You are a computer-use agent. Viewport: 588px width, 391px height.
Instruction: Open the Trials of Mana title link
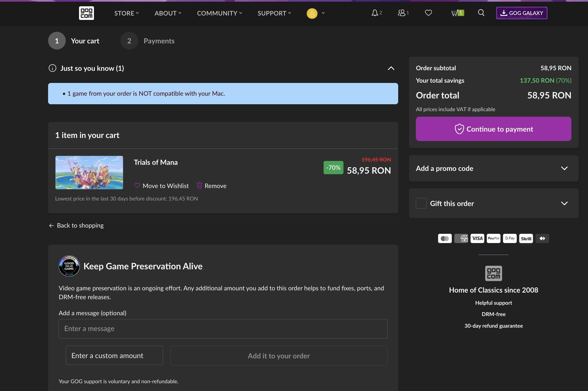tap(156, 162)
